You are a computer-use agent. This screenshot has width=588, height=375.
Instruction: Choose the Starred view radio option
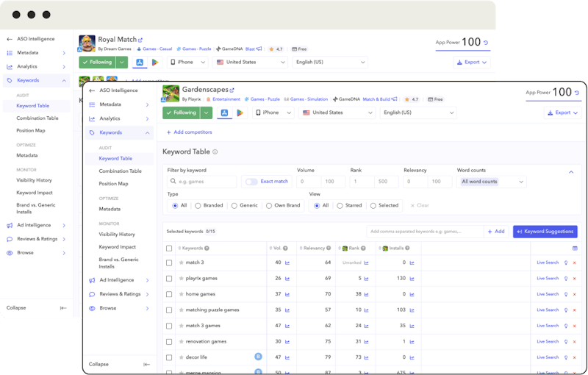click(x=340, y=206)
